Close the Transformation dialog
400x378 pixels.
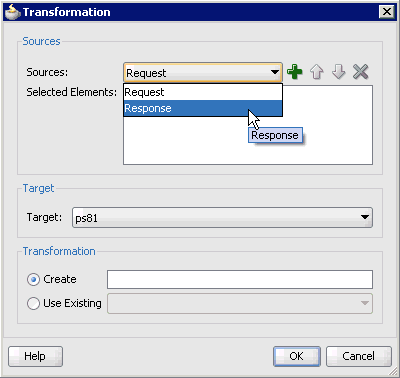point(387,12)
